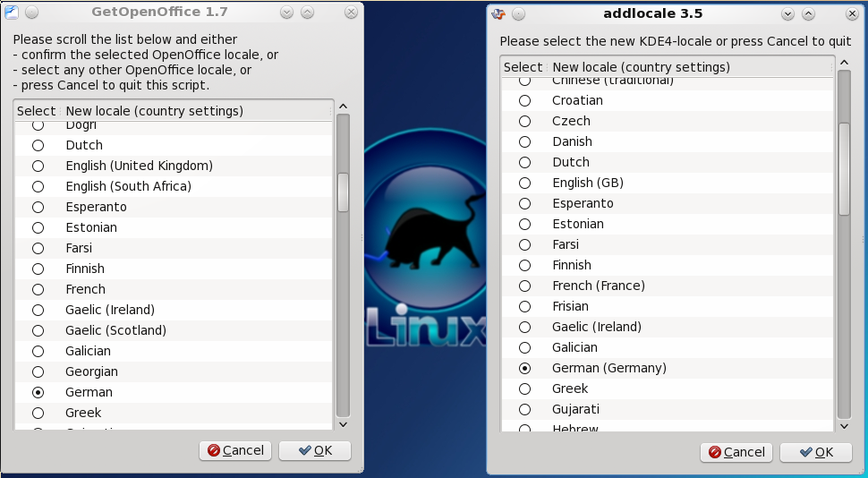Select Gaelic (Ireland) radio in addlocale list

pos(524,328)
